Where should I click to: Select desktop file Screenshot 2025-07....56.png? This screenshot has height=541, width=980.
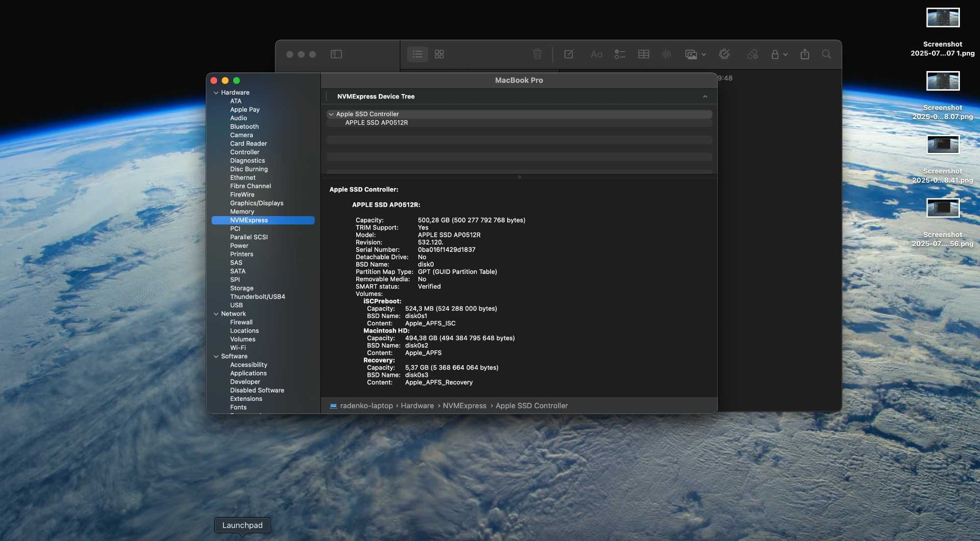943,223
